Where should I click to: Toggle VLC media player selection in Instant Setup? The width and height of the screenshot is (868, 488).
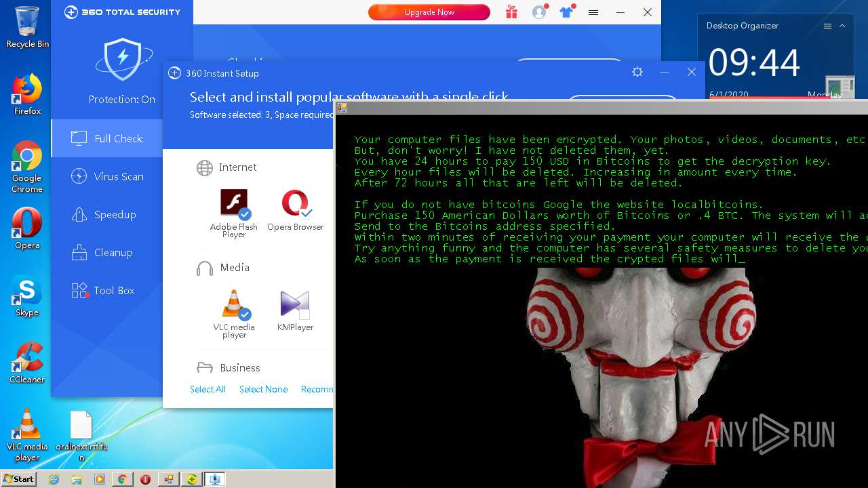pos(234,313)
